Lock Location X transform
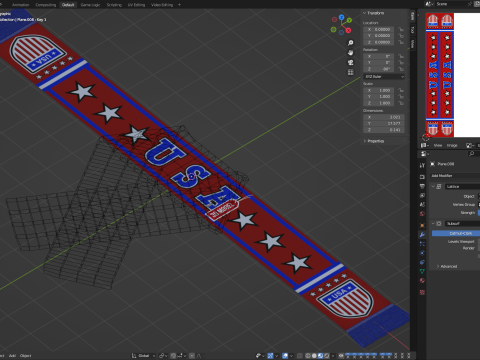This screenshot has width=480, height=360. pos(401,29)
